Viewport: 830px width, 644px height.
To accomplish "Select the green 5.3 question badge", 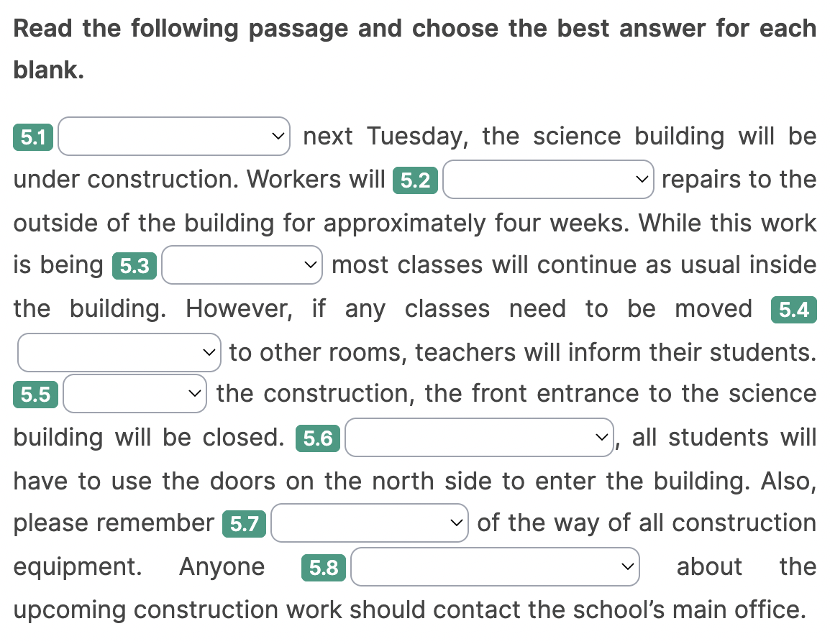I will (134, 266).
